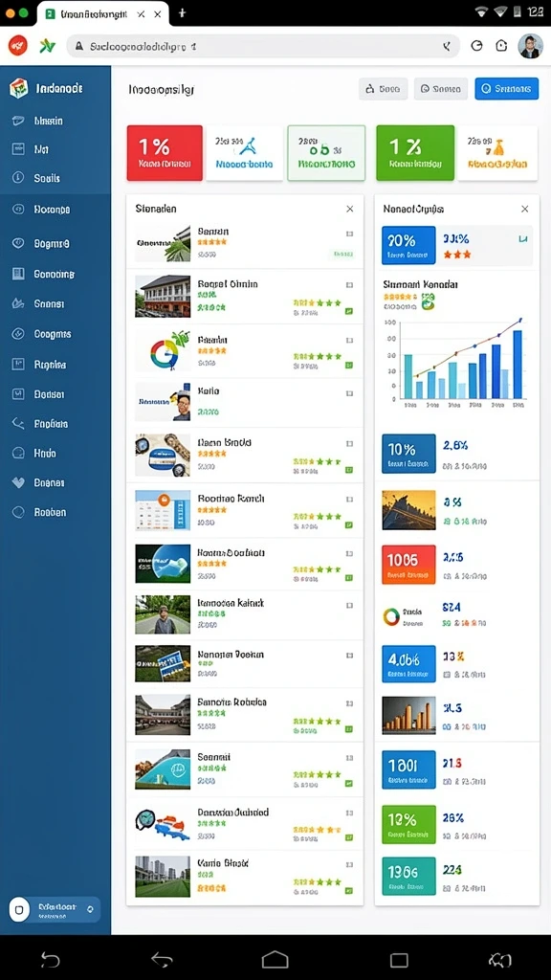The width and height of the screenshot is (551, 980).
Task: Tap the Android recents square button
Action: 399,959
